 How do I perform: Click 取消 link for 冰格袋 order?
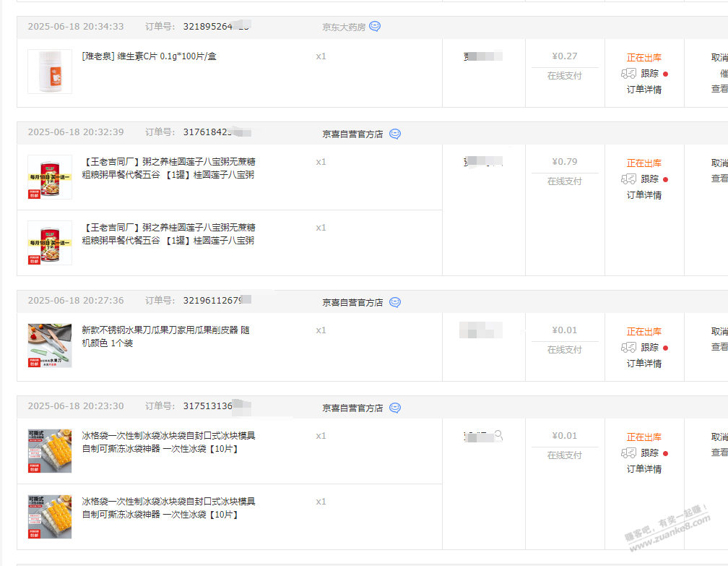719,437
